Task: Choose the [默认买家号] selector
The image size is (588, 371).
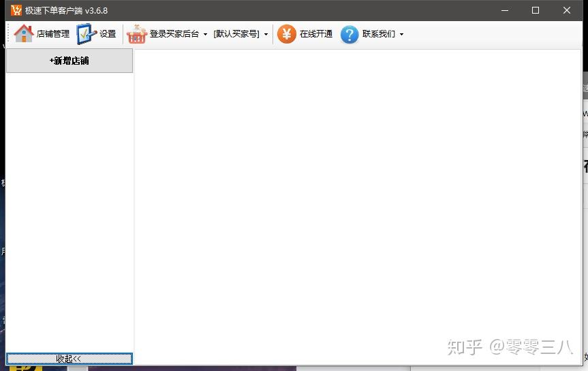Action: [x=236, y=34]
